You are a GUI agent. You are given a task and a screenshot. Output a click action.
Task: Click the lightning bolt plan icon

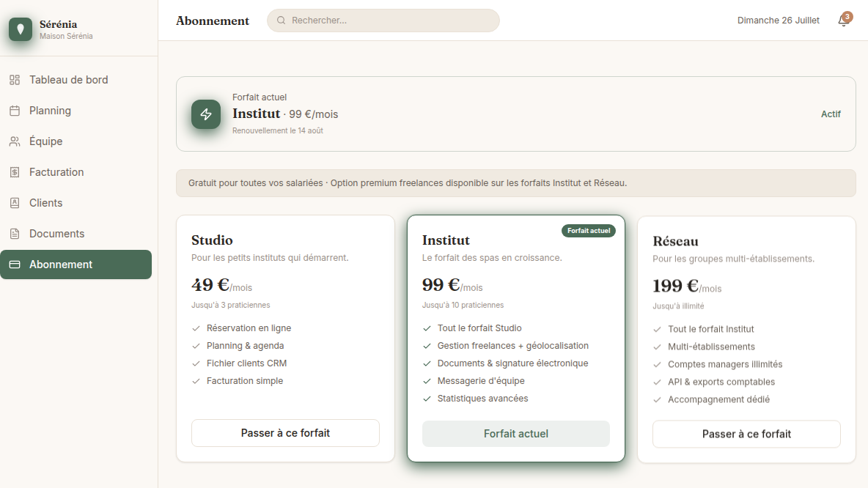point(206,114)
